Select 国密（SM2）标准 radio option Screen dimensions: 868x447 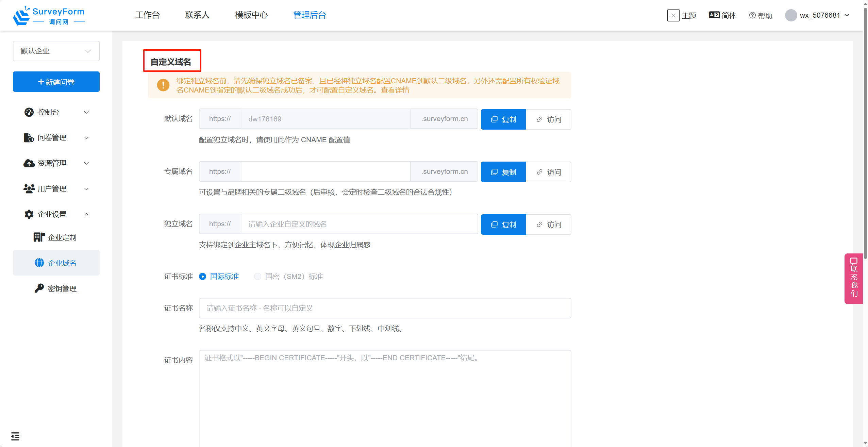257,277
